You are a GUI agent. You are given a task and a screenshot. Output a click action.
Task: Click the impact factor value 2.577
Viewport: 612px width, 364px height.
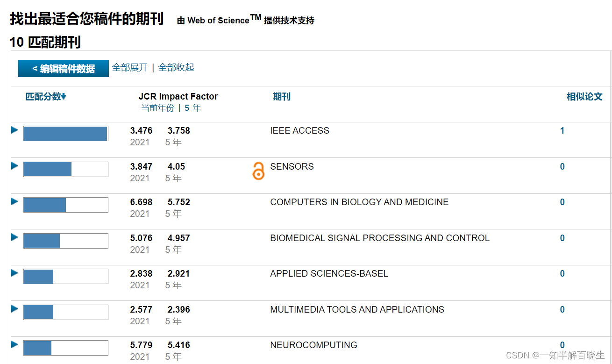pos(141,310)
